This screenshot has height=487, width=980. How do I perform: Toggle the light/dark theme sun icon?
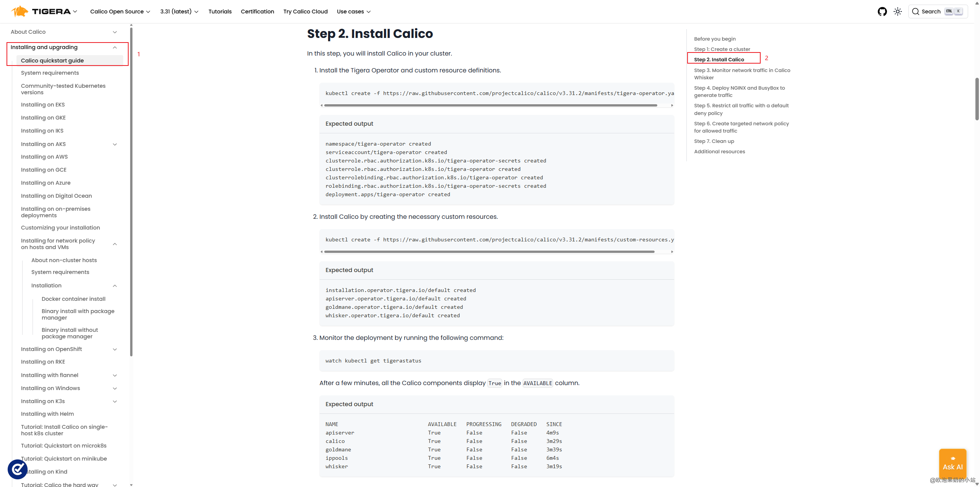pyautogui.click(x=898, y=11)
